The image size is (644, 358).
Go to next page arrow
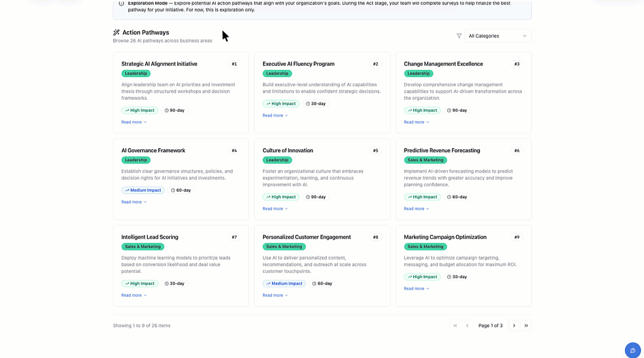pos(514,326)
